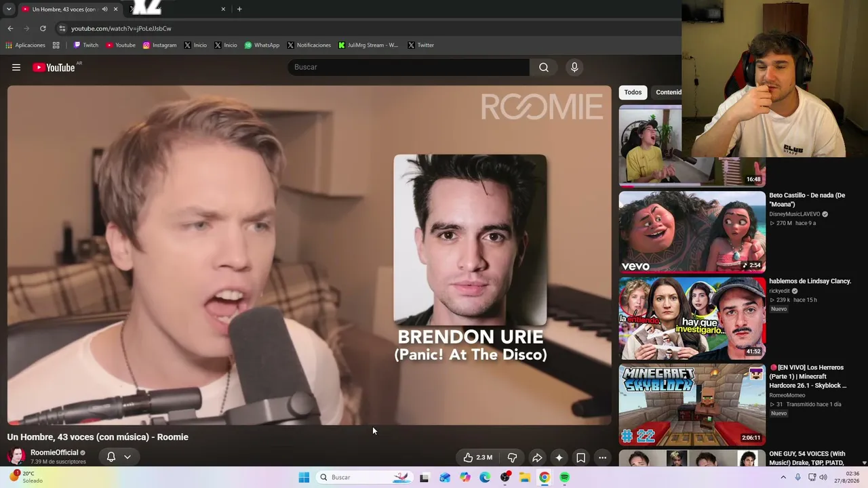Click the tab groups grid icon in bookmarks bar

pos(56,45)
